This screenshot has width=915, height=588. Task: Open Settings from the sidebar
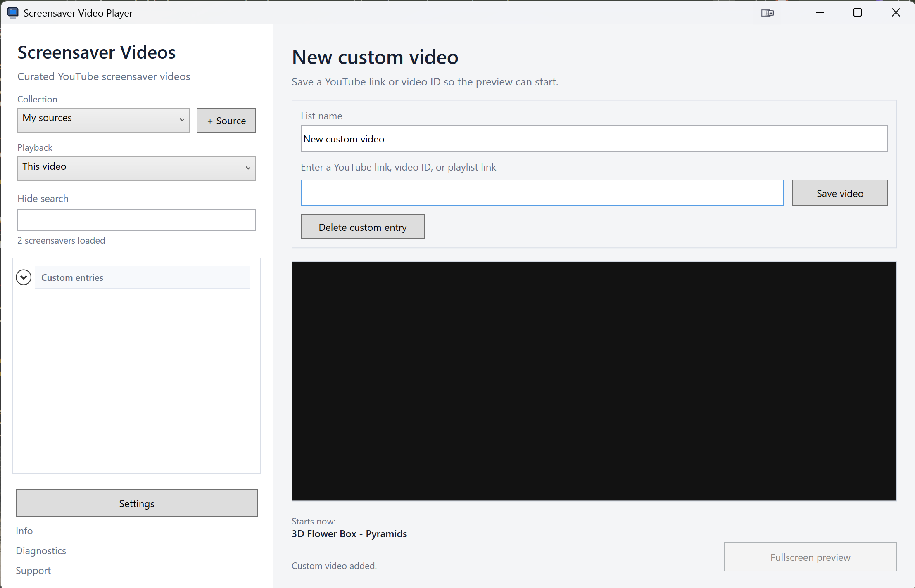pos(137,503)
